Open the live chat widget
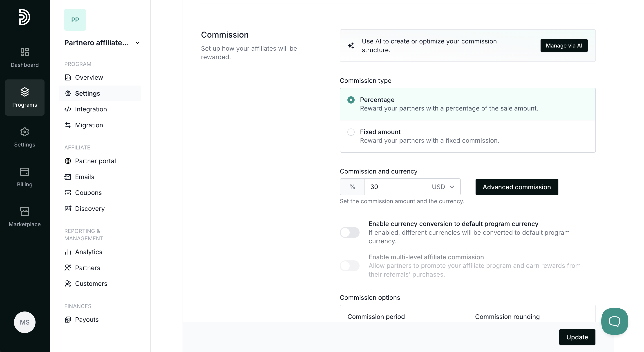The image size is (644, 352). point(614,321)
